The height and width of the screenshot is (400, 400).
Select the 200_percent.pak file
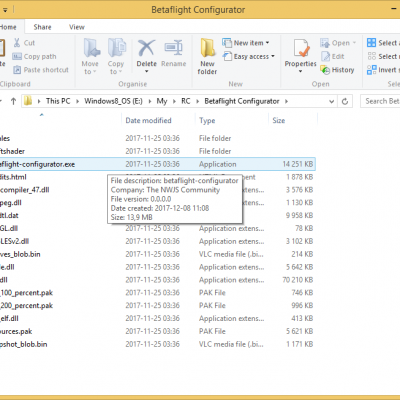26,305
